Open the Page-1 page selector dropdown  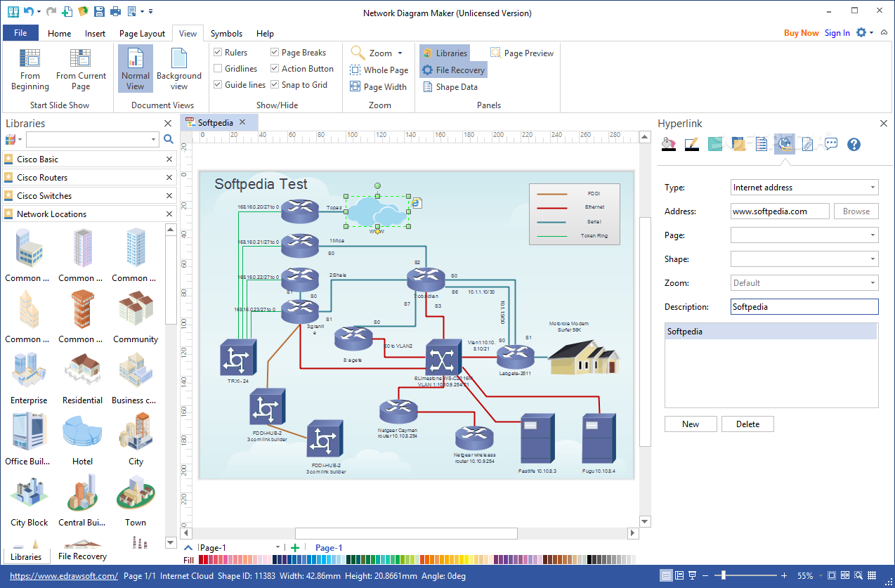tap(277, 548)
